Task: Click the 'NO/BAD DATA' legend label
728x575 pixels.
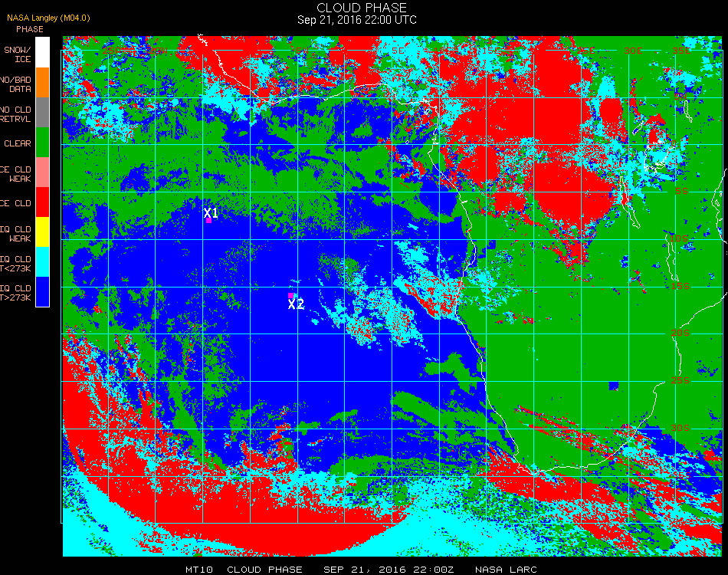Action: pos(15,84)
